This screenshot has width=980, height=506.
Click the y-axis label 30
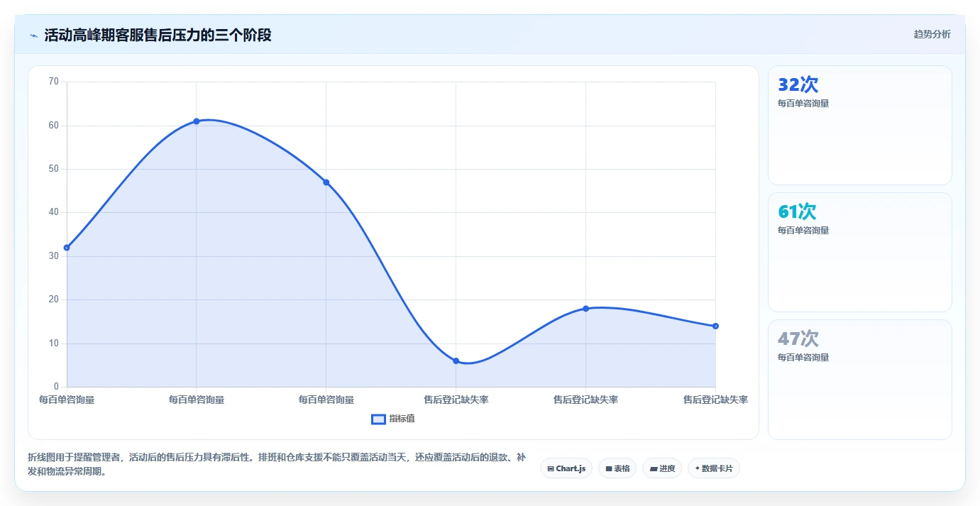(x=54, y=256)
